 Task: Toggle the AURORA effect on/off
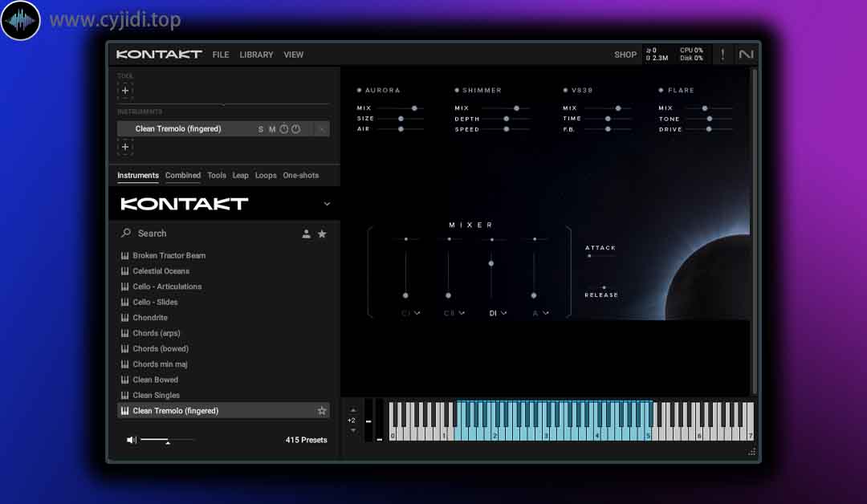[x=359, y=90]
